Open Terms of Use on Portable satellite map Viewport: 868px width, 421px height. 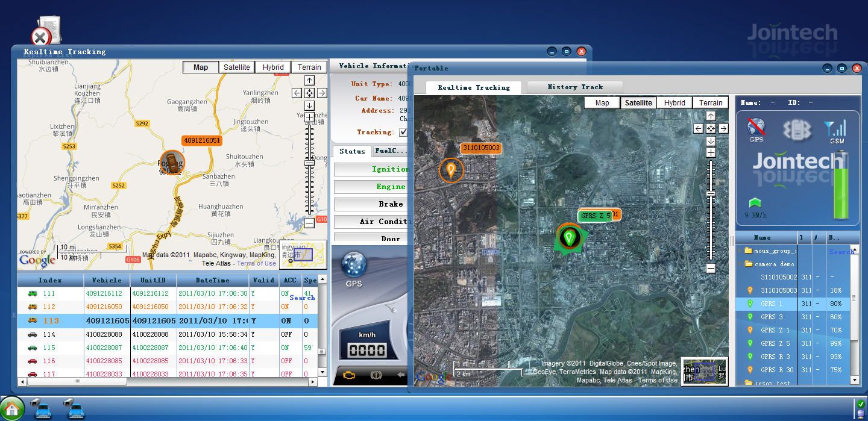[658, 380]
